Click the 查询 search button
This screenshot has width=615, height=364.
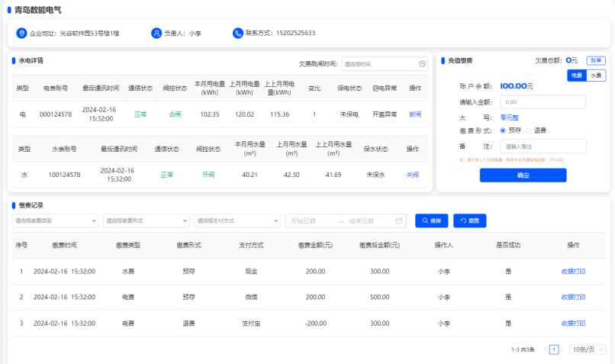(431, 221)
